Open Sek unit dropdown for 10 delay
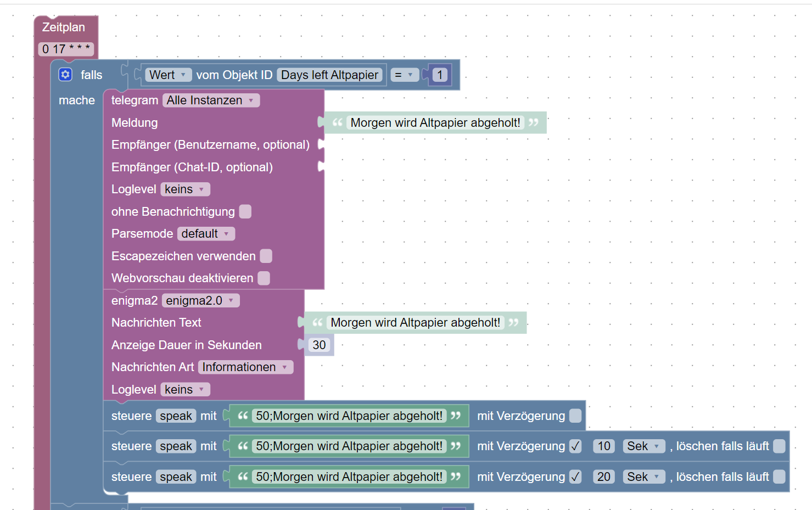 (644, 446)
